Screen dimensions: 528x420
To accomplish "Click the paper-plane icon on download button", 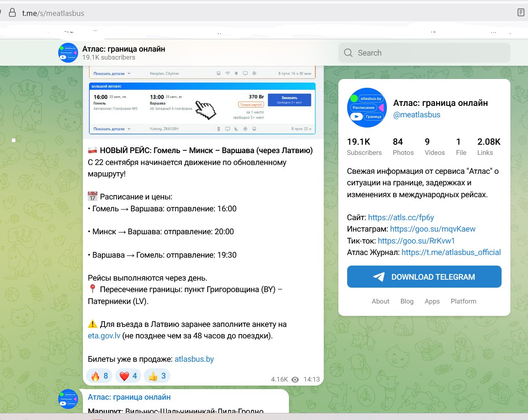I will 379,277.
